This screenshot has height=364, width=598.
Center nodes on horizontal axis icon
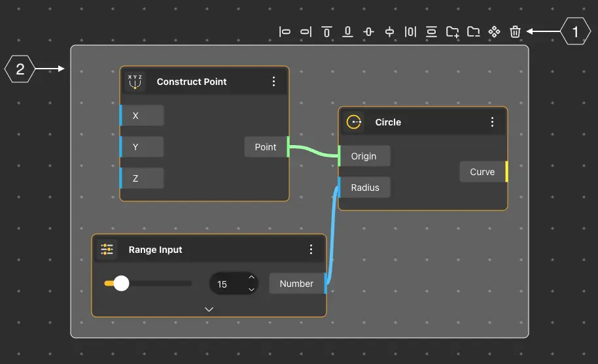pos(368,31)
